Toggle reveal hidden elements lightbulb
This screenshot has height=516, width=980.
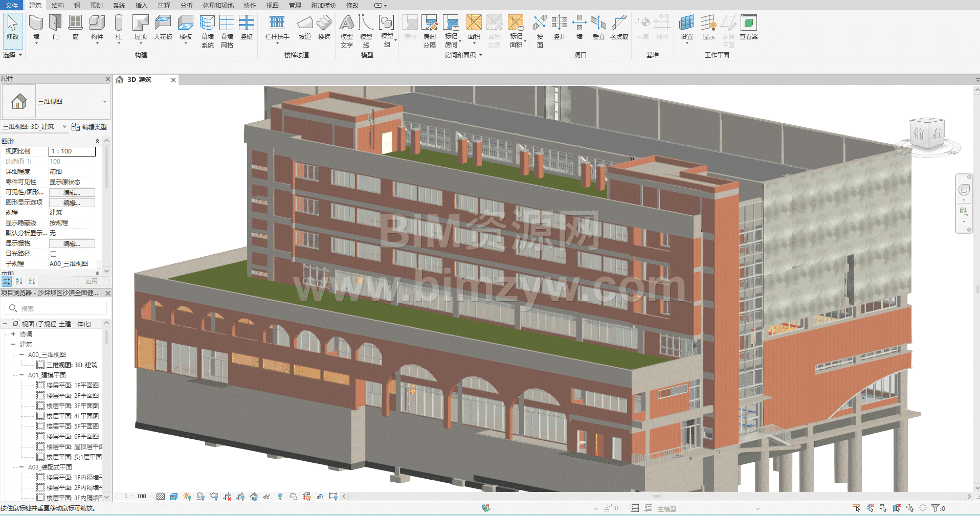tap(280, 497)
